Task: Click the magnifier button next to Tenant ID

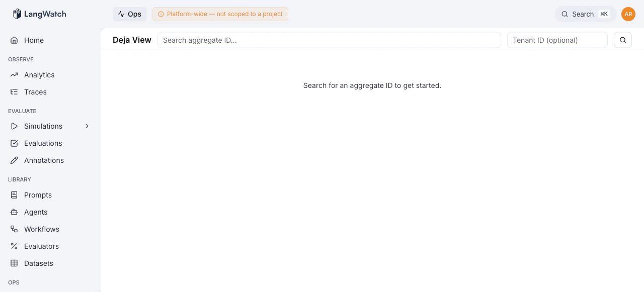Action: point(622,40)
